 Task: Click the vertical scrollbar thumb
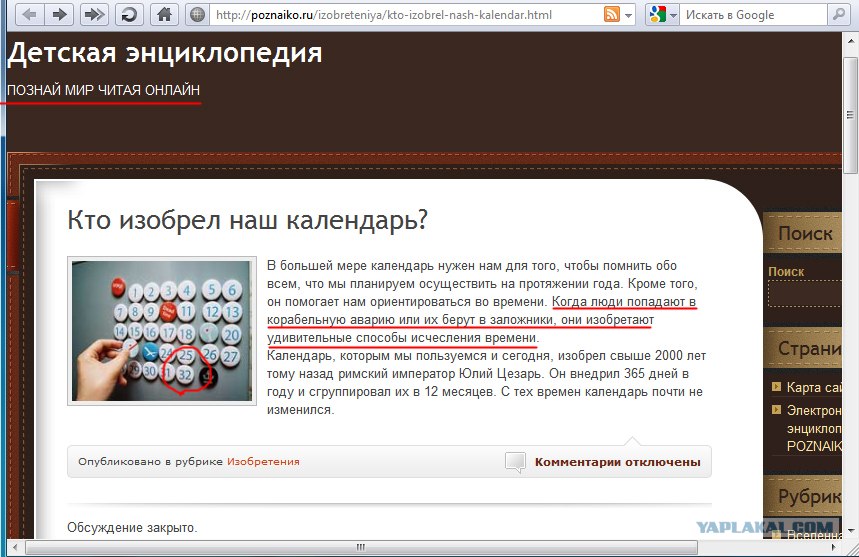coord(850,114)
